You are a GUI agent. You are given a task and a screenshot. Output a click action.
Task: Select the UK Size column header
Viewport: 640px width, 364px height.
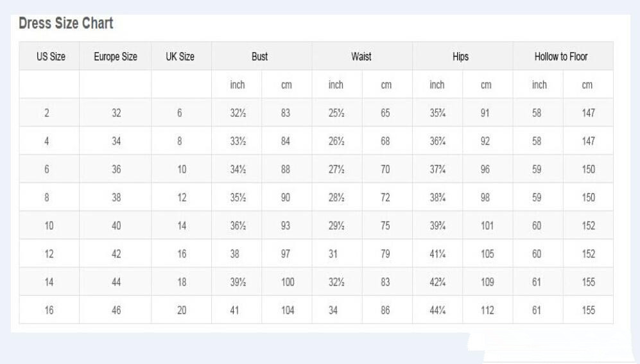pyautogui.click(x=180, y=56)
